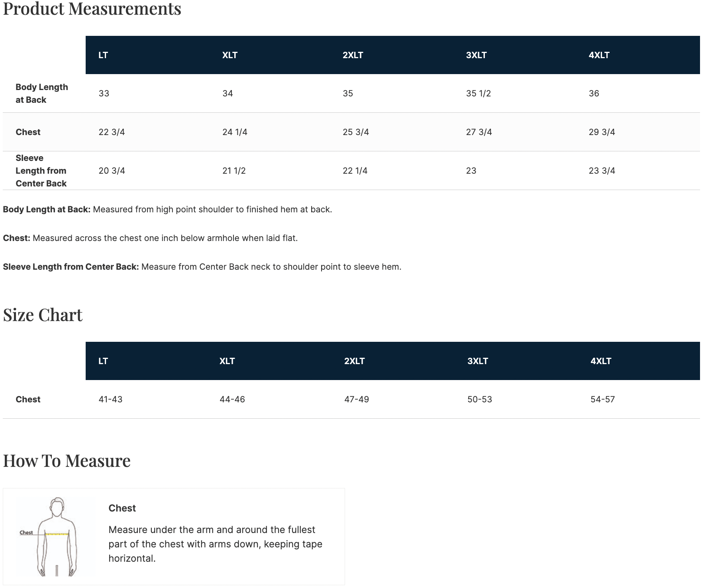Select 4XLT header in Size Chart table
This screenshot has width=706, height=588.
coord(600,361)
